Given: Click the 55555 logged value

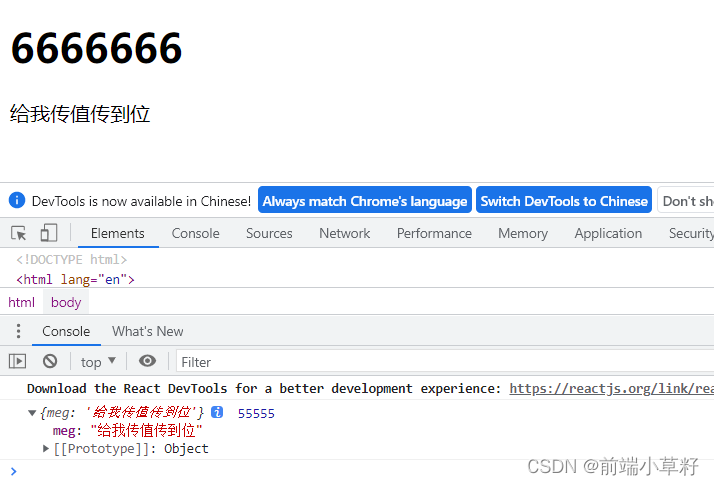Looking at the screenshot, I should [x=256, y=414].
